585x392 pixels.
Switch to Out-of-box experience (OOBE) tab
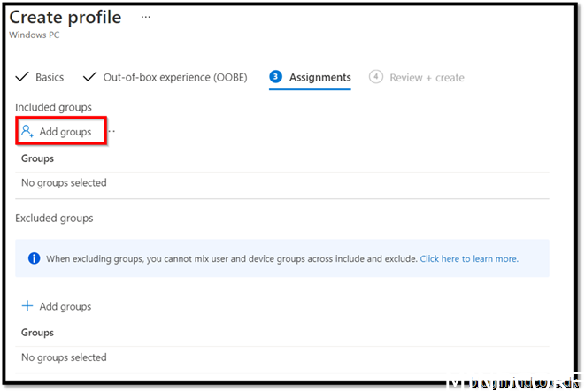(174, 78)
